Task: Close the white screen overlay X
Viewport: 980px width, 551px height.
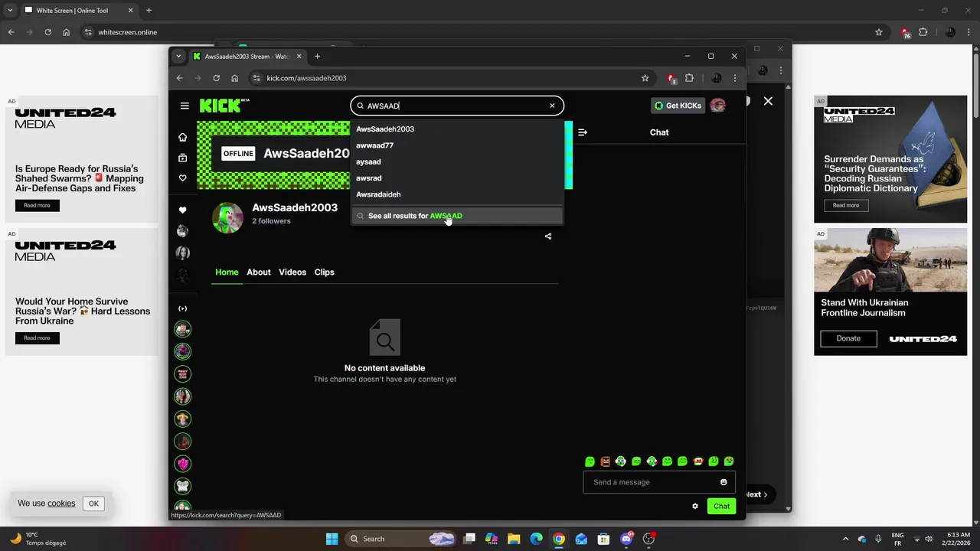Action: (768, 101)
